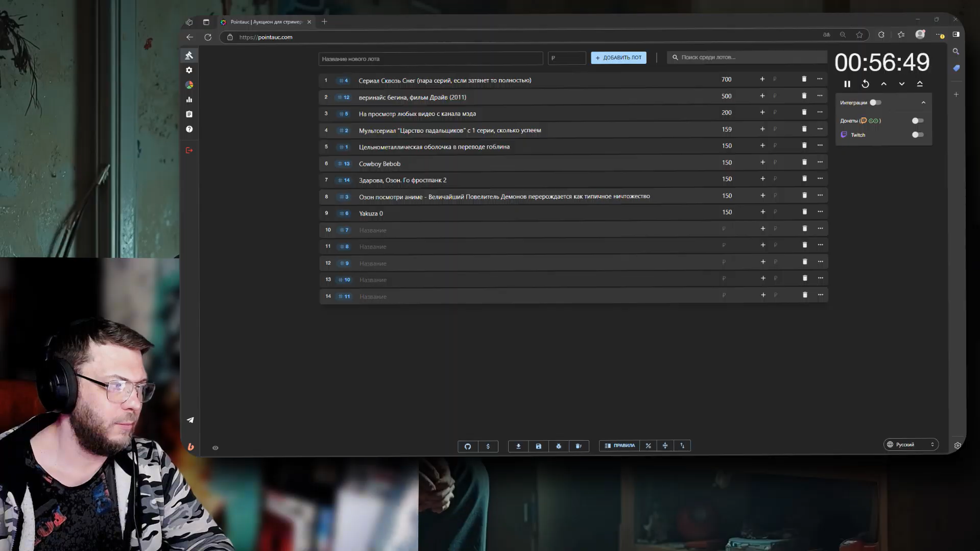Toggle the Донаты switch

pyautogui.click(x=918, y=121)
